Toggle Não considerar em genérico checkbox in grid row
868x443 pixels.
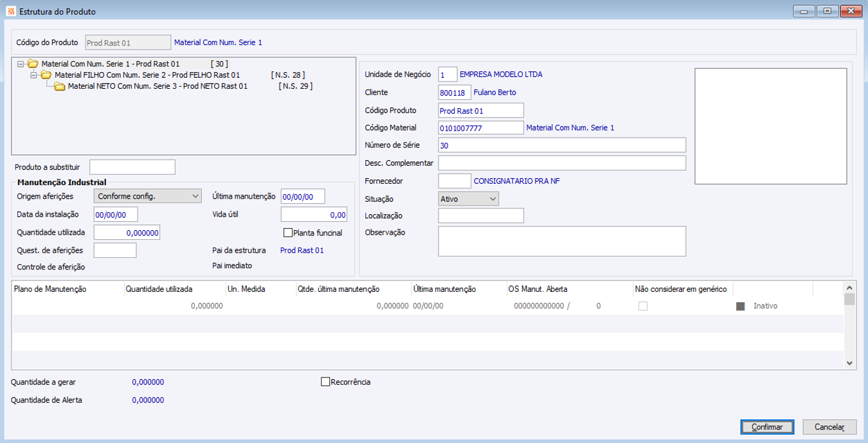[642, 306]
